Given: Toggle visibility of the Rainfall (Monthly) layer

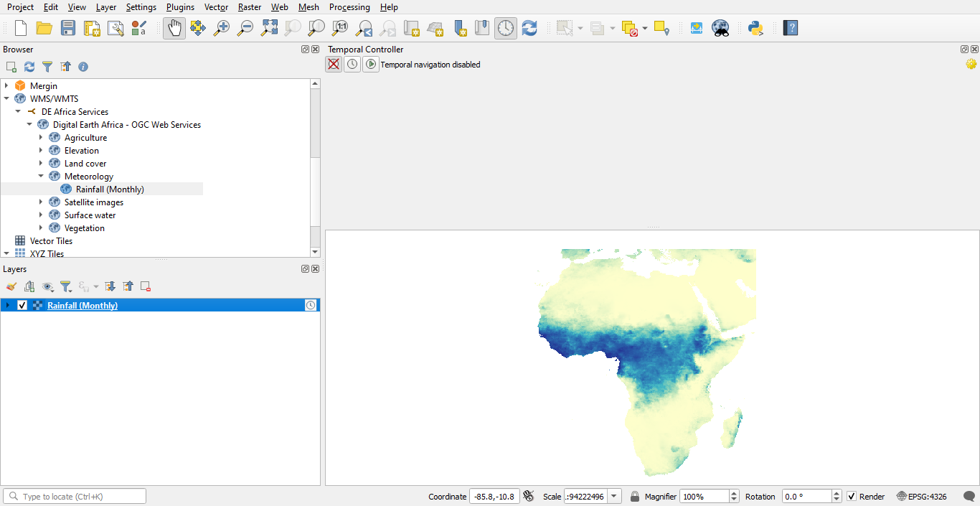Looking at the screenshot, I should tap(22, 305).
